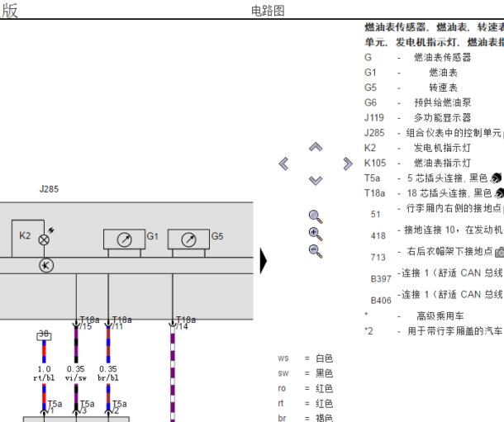The width and height of the screenshot is (504, 422).
Task: Open connector picture icon beside T5a legend row
Action: click(495, 178)
